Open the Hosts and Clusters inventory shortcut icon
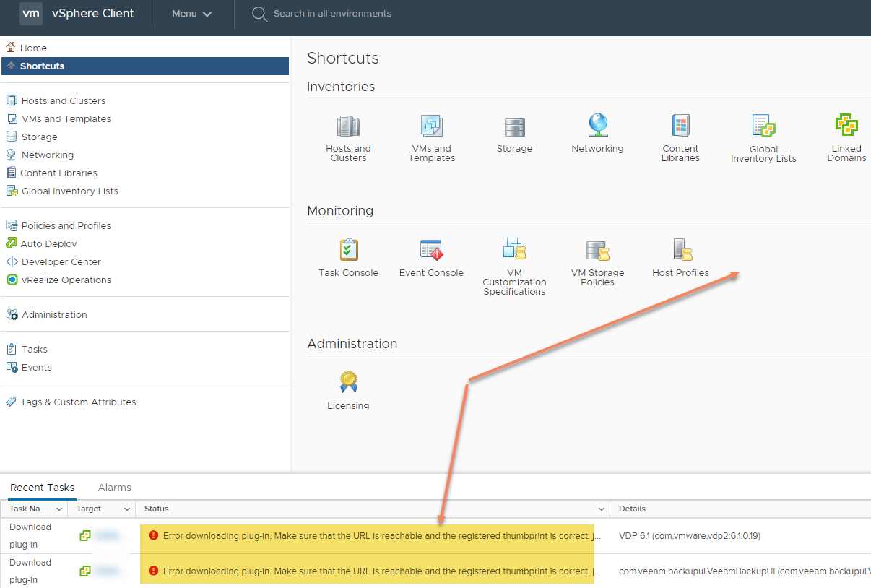Screen dimensions: 871x588 click(348, 127)
